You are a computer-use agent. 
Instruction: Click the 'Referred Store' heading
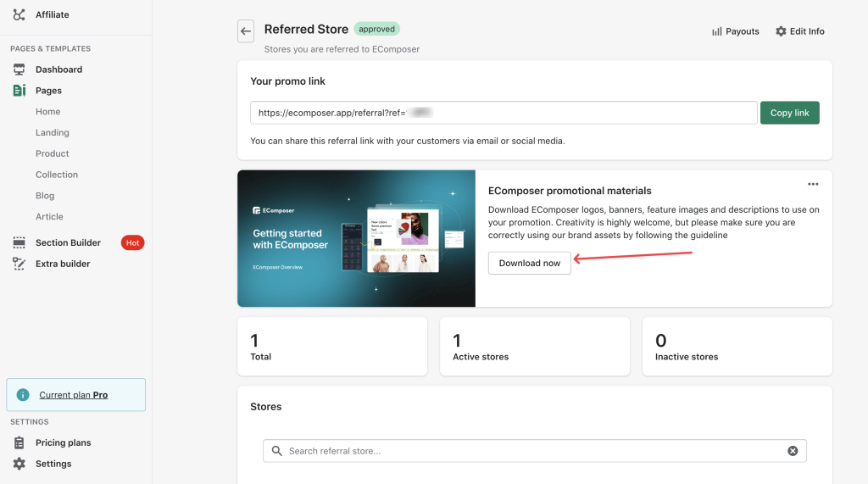pos(306,29)
